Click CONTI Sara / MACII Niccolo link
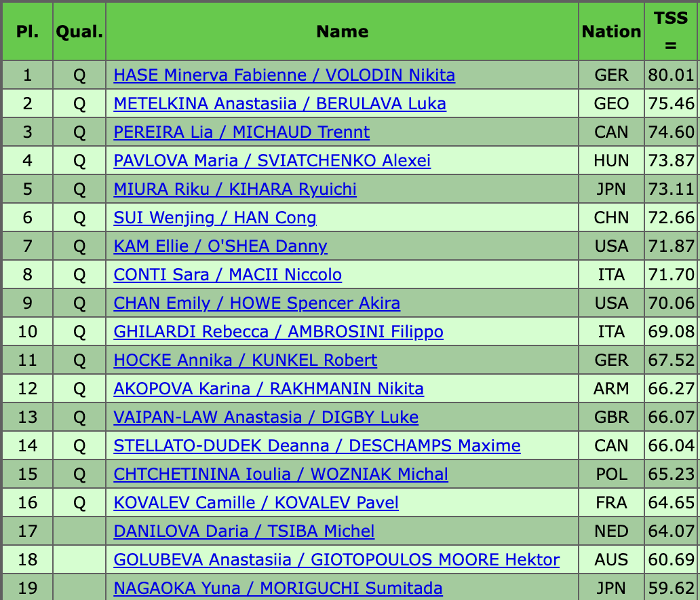700x600 pixels. pos(228,275)
